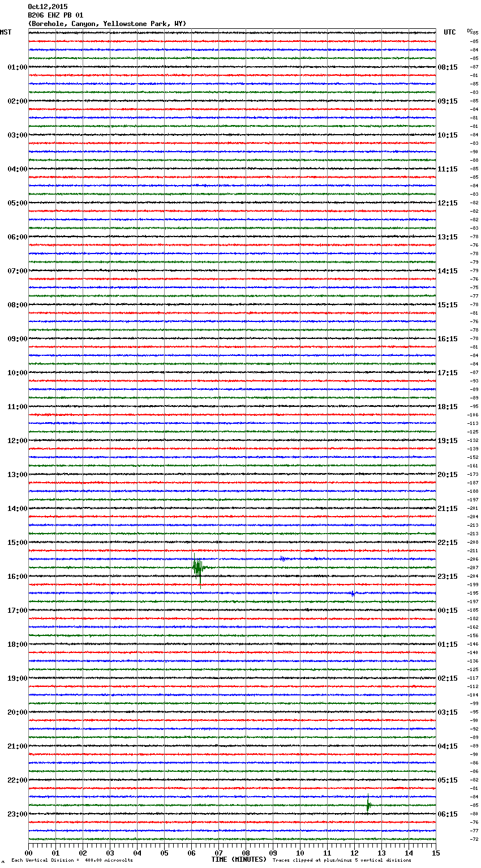This screenshot has width=481, height=868.
Task: Click the 15:00 MST hour label
Action: pyautogui.click(x=18, y=543)
